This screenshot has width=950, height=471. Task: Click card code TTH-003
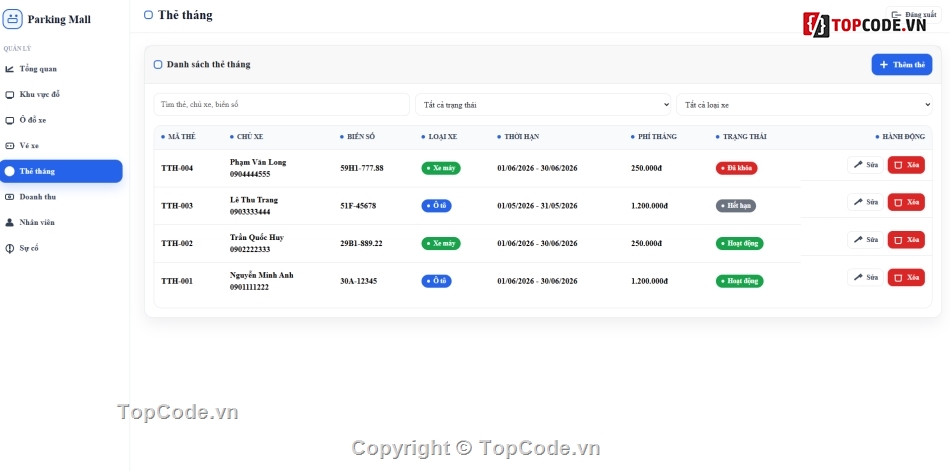177,205
